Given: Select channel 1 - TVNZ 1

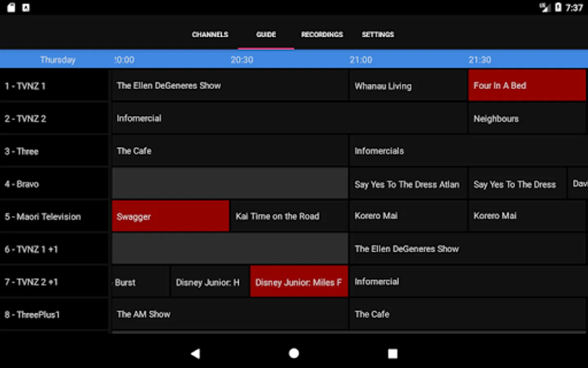Looking at the screenshot, I should 54,85.
